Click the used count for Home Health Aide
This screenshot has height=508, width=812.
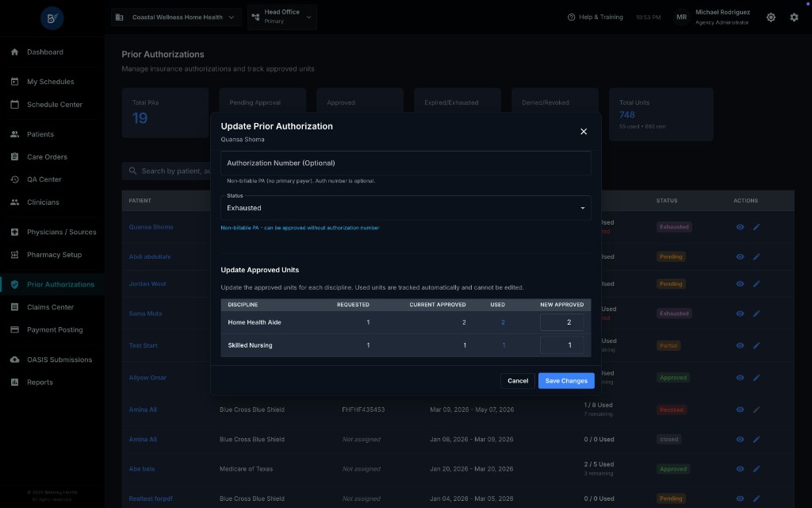point(503,322)
